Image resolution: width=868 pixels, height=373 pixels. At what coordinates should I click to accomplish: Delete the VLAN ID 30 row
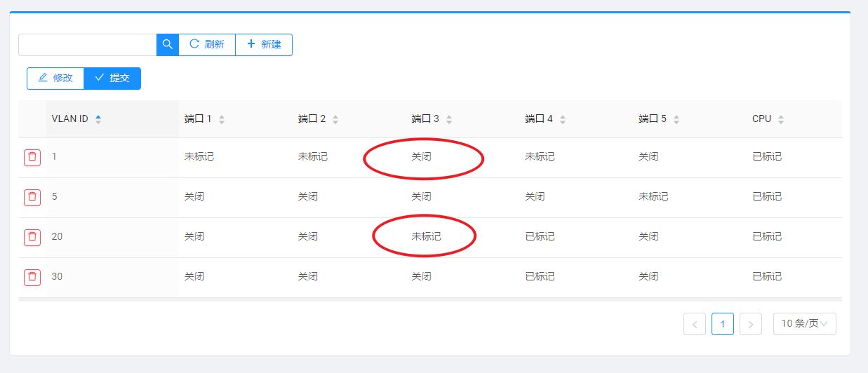(32, 277)
